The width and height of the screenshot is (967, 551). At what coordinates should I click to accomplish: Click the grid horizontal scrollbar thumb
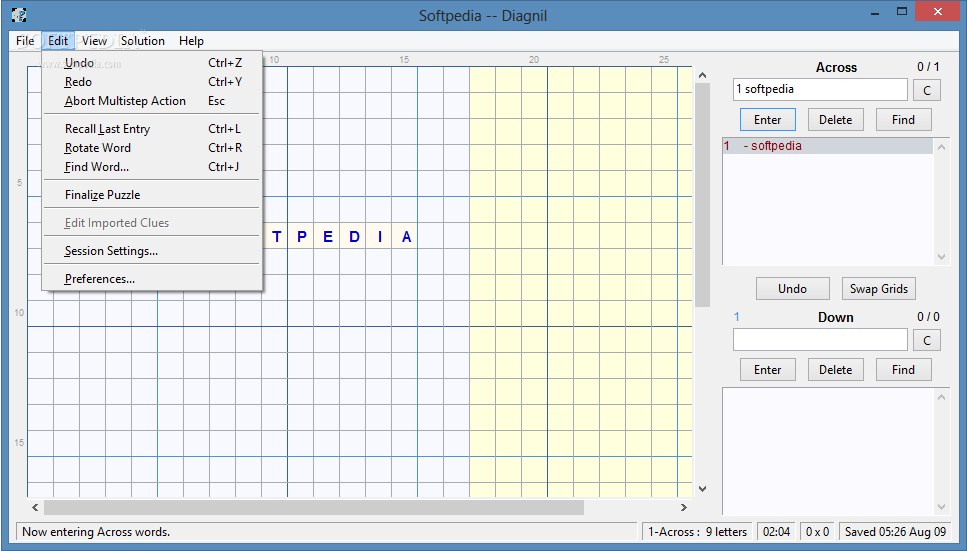tap(314, 507)
